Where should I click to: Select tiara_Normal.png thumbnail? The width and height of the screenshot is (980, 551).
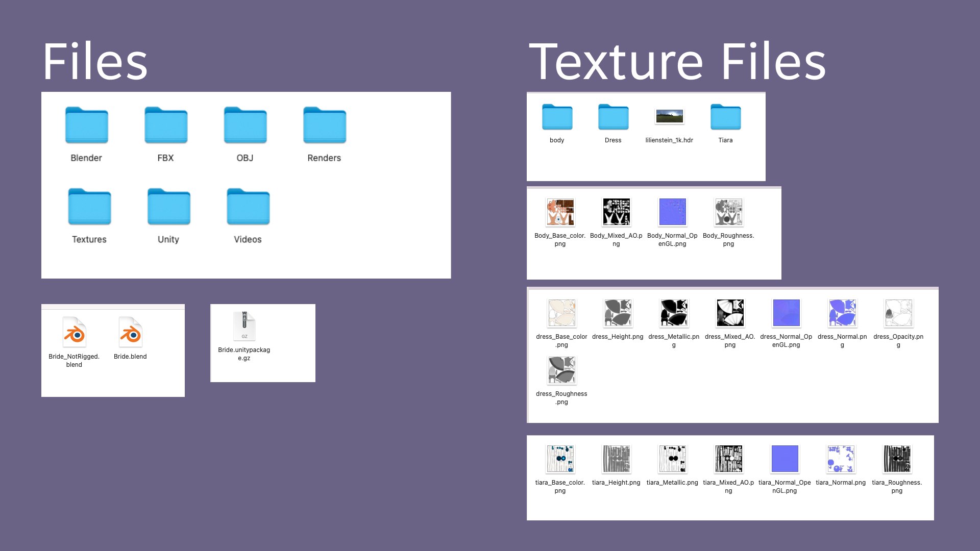[x=841, y=459]
